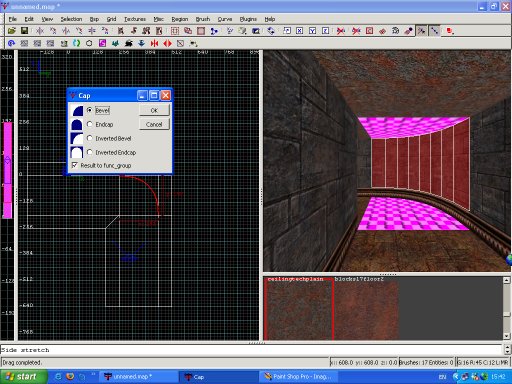Click the Select Inside icon

pyautogui.click(x=159, y=31)
